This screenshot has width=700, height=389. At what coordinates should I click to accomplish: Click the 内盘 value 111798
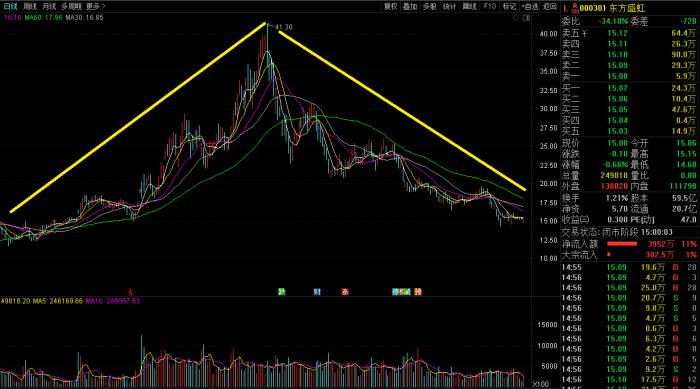pos(683,186)
